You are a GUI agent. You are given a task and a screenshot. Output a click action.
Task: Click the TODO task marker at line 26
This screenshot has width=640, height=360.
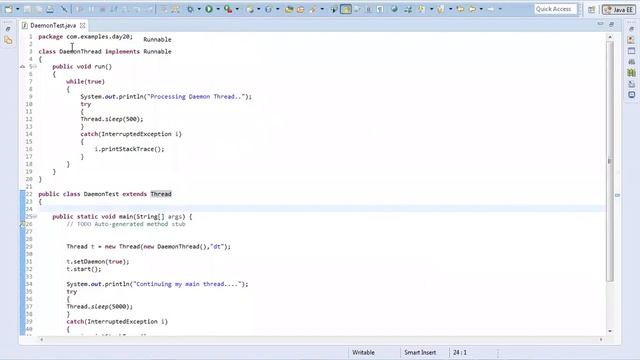click(23, 224)
